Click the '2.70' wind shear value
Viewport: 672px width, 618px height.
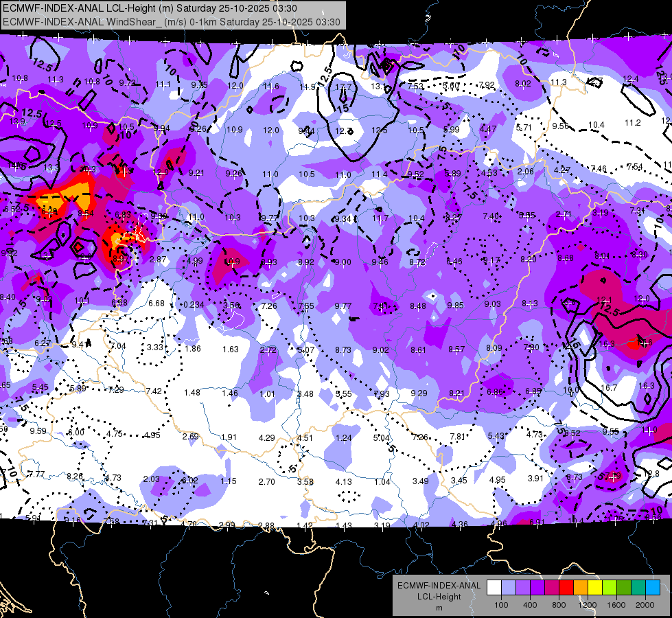(266, 481)
